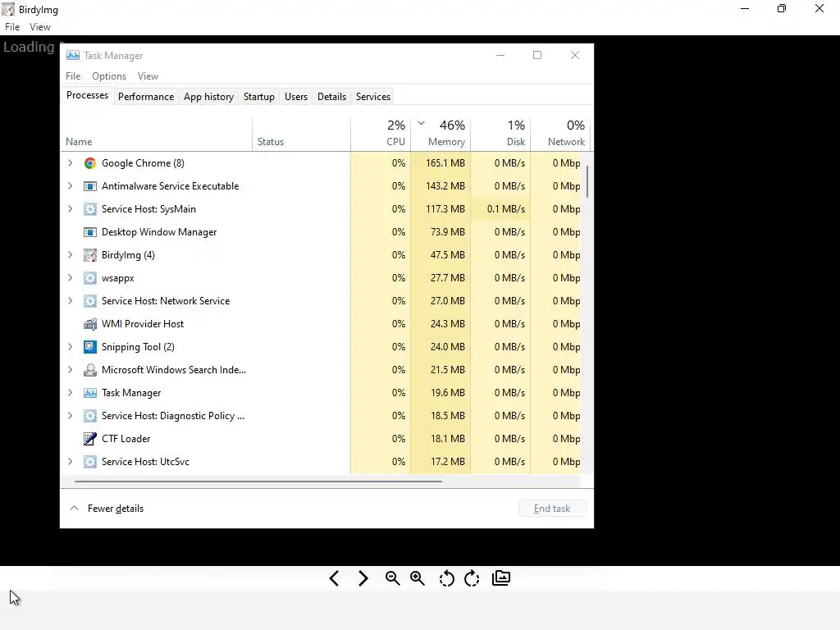This screenshot has height=630, width=840.
Task: Select the 73.9 MB memory cell
Action: [x=441, y=232]
